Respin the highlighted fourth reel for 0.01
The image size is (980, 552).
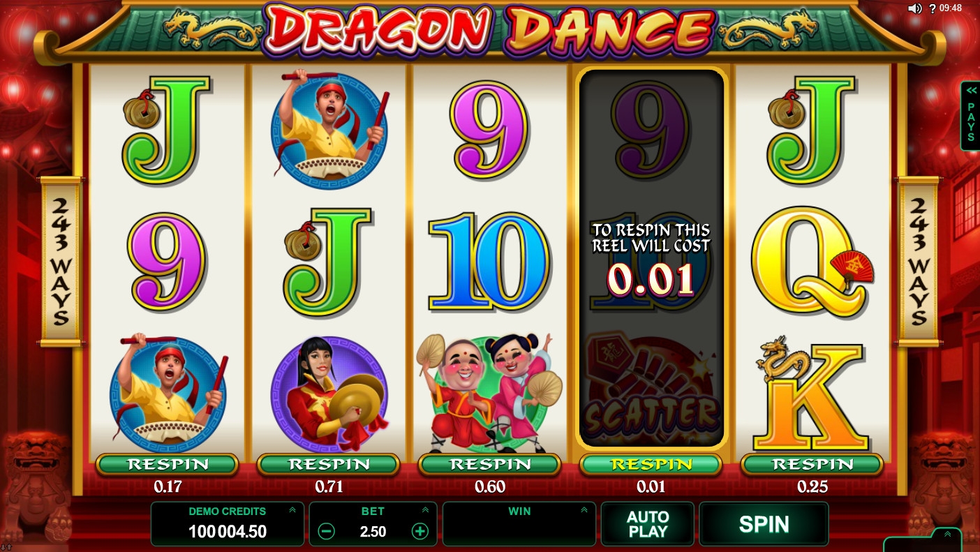coord(651,464)
